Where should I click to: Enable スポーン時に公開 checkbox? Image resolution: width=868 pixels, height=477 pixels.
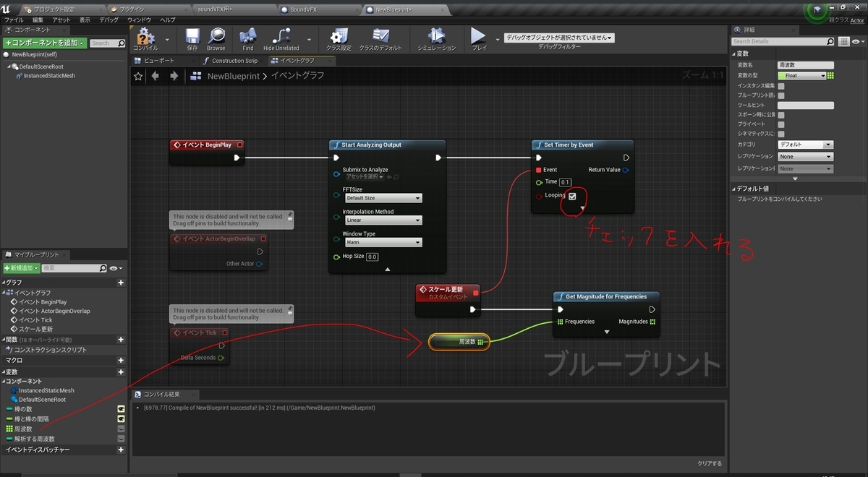pos(781,115)
